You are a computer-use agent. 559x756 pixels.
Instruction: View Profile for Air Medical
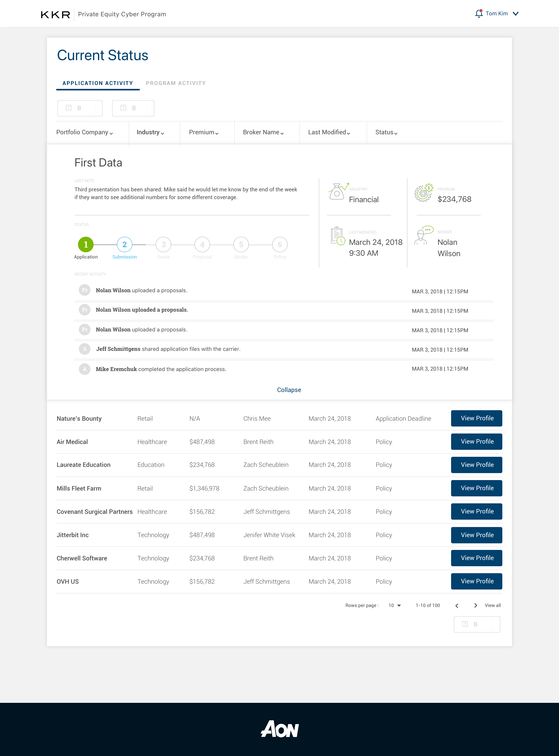pyautogui.click(x=477, y=442)
